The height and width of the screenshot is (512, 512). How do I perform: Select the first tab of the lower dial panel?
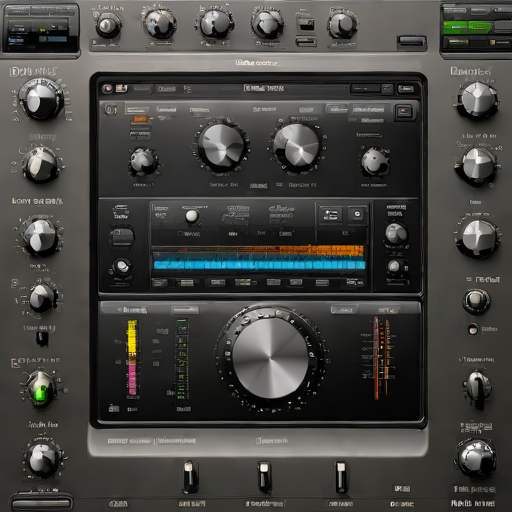click(133, 310)
